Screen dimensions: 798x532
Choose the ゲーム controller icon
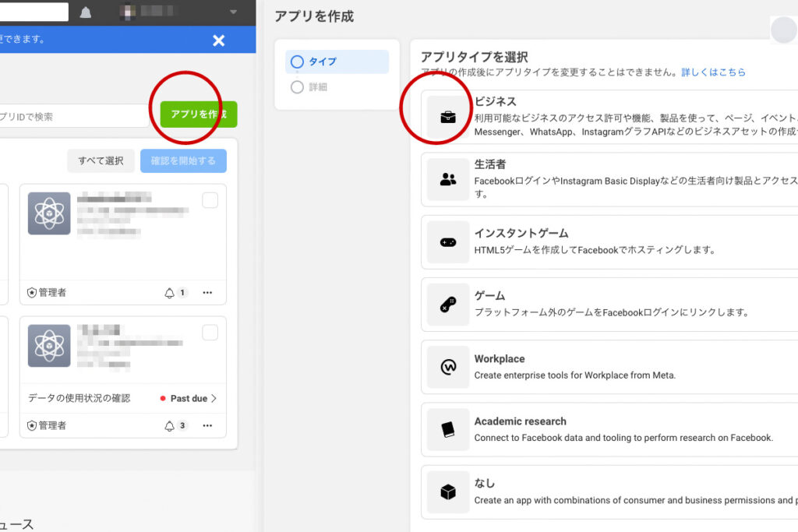coord(448,305)
